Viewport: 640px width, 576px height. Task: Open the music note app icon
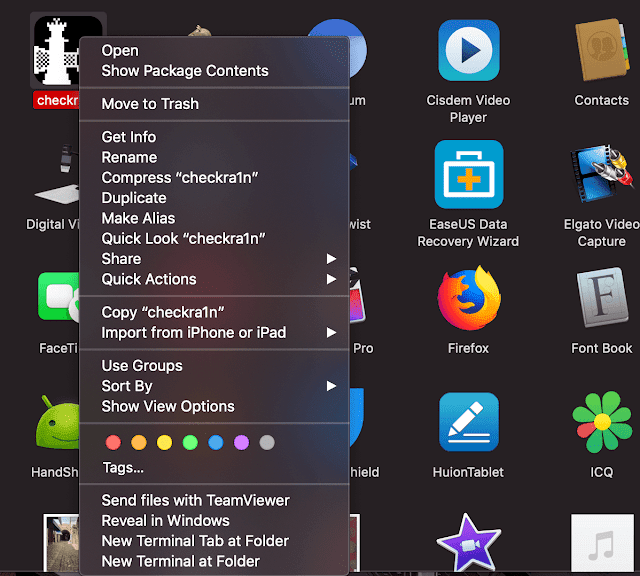pyautogui.click(x=602, y=543)
